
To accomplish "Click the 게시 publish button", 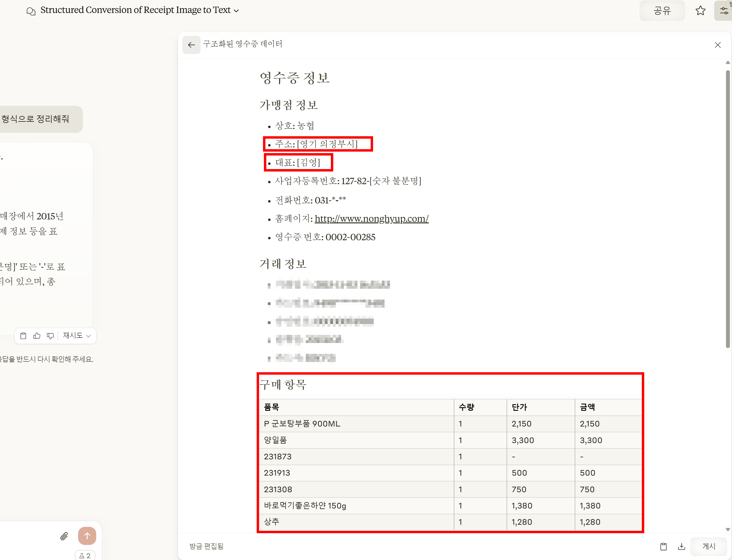I will coord(708,546).
